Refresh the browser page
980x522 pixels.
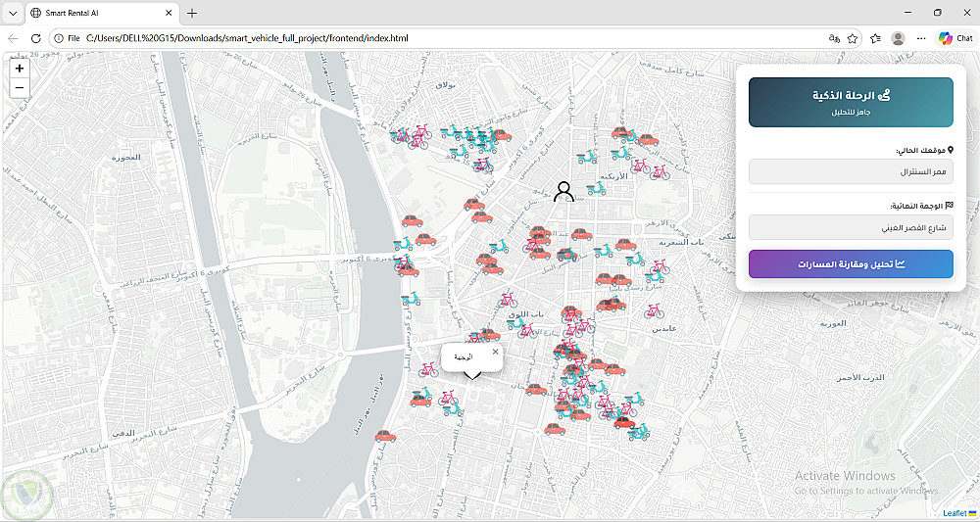(35, 38)
